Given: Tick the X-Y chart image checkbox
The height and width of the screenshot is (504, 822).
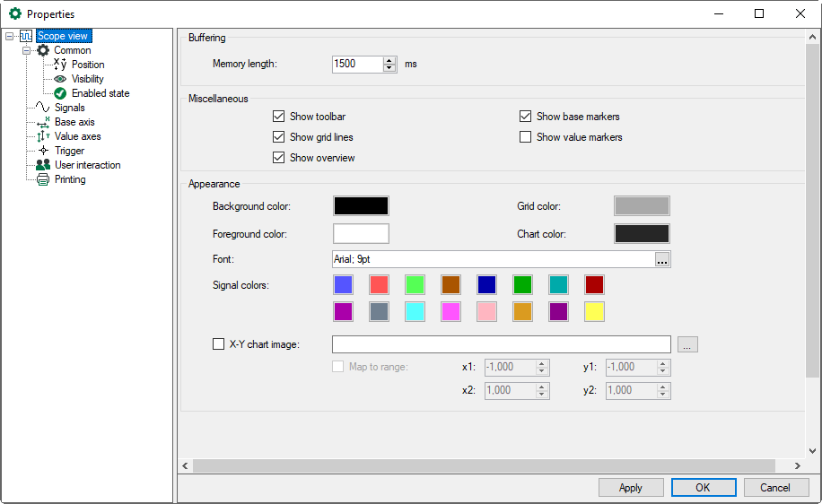Looking at the screenshot, I should point(218,343).
